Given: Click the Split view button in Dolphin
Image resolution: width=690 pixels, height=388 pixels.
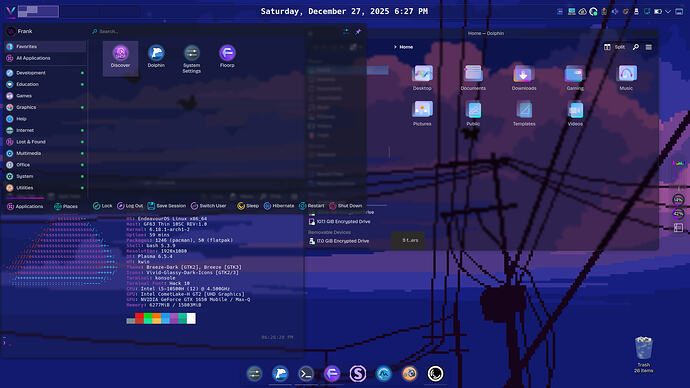Looking at the screenshot, I should (614, 47).
